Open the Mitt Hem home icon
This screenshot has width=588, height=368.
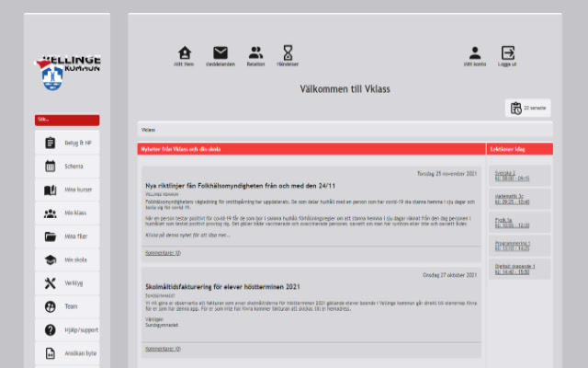coord(184,55)
